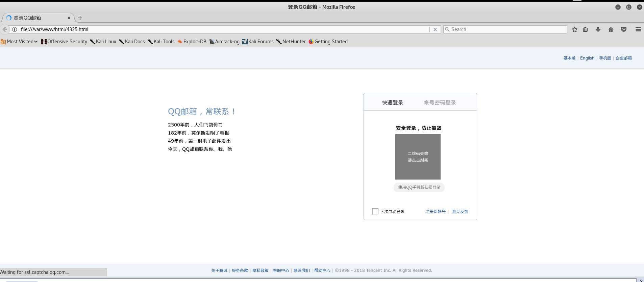Open the site information icon in address bar
The height and width of the screenshot is (282, 644).
pyautogui.click(x=15, y=29)
